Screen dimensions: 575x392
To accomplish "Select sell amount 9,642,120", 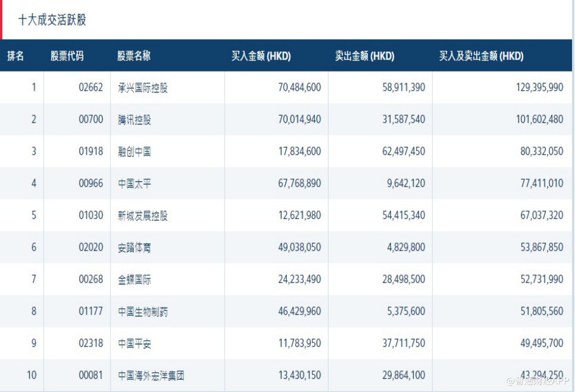I will click(x=406, y=183).
